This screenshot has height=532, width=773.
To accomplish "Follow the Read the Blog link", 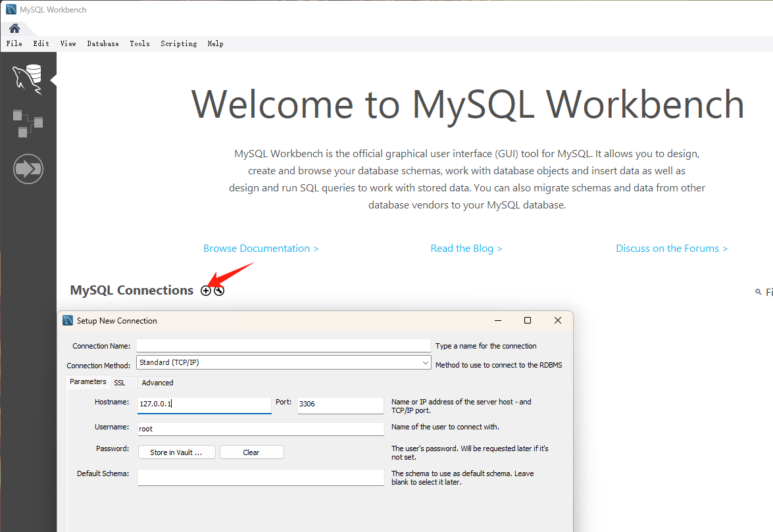I will click(466, 249).
